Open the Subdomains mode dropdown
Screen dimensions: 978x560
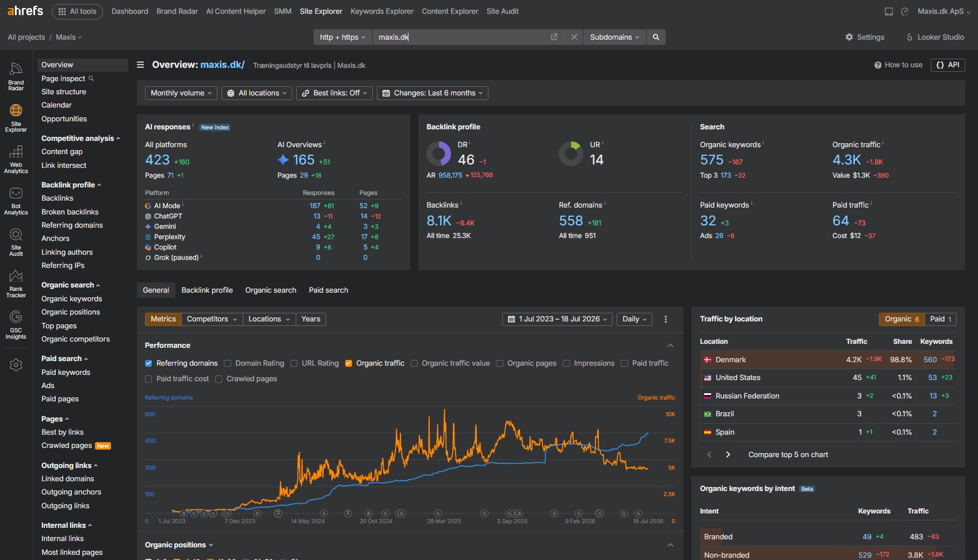(614, 37)
